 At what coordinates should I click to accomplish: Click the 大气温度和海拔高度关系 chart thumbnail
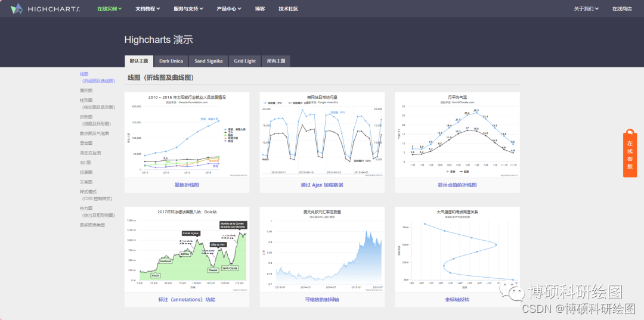(x=457, y=250)
